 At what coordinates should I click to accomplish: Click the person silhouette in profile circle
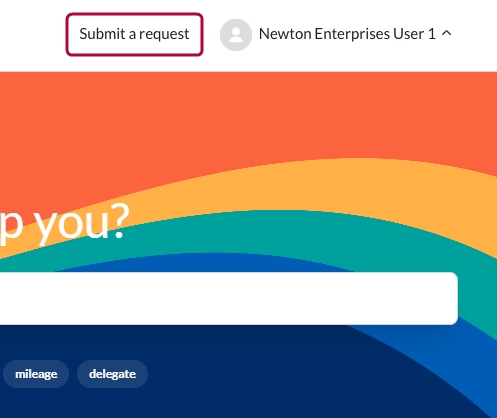click(236, 35)
